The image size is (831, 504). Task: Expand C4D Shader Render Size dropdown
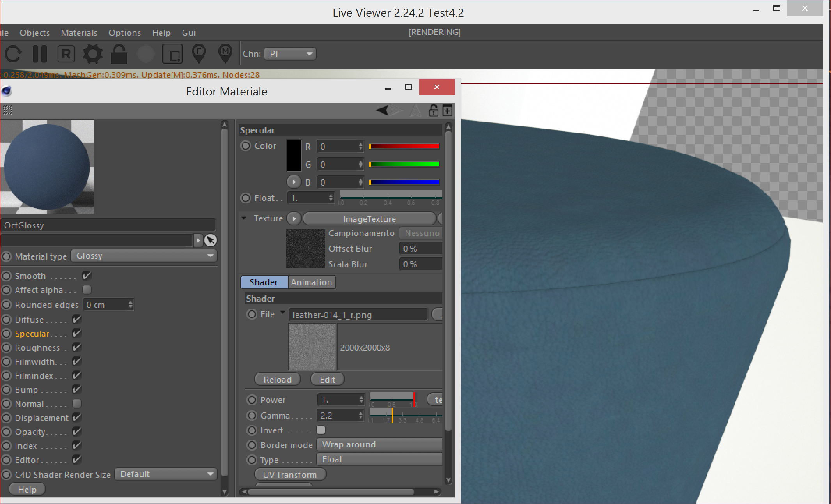pyautogui.click(x=166, y=474)
